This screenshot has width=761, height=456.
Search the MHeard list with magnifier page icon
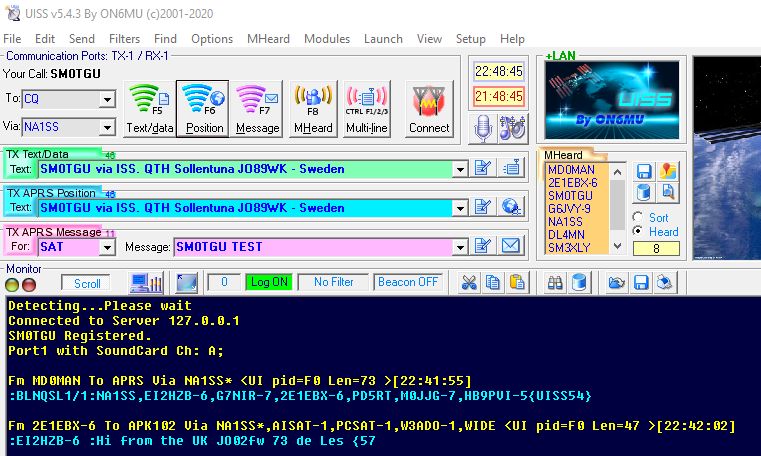click(x=668, y=193)
